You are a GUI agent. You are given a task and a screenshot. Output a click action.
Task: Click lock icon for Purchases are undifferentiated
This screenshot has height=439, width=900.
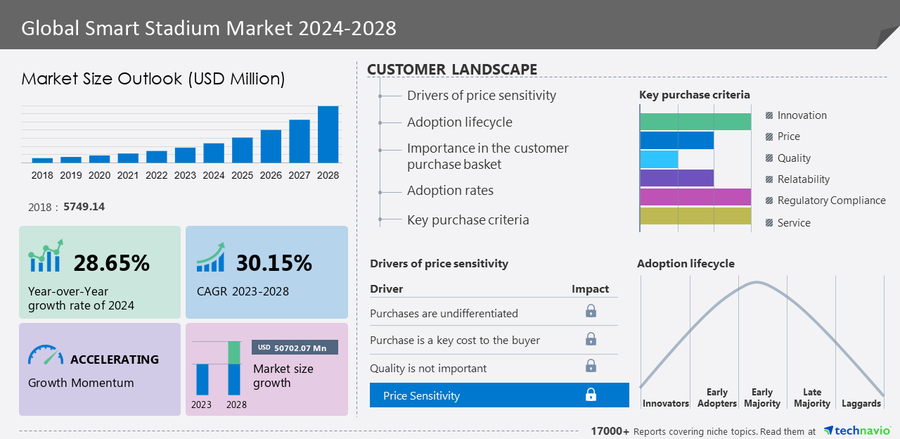coord(590,312)
